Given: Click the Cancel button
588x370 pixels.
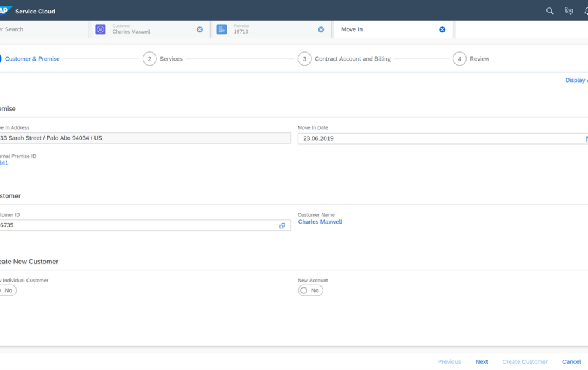Looking at the screenshot, I should (x=571, y=362).
